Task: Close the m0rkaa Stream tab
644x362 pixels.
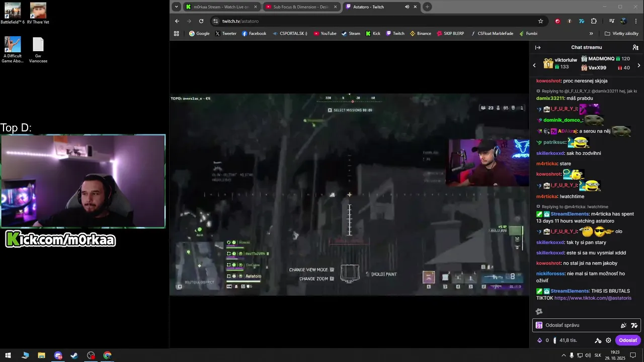Action: (256, 7)
